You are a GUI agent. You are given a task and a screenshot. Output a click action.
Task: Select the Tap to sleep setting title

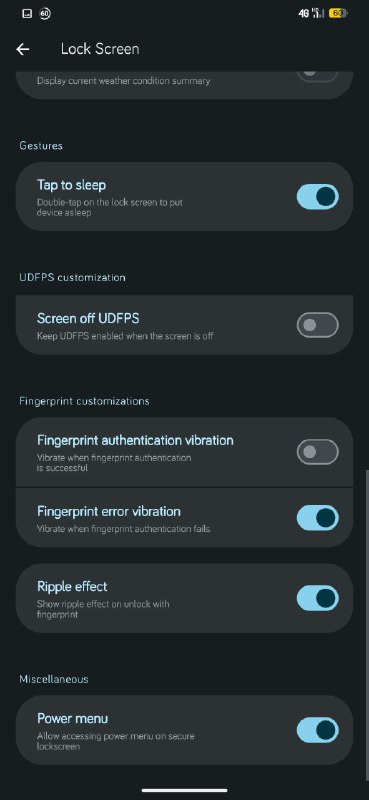point(71,185)
